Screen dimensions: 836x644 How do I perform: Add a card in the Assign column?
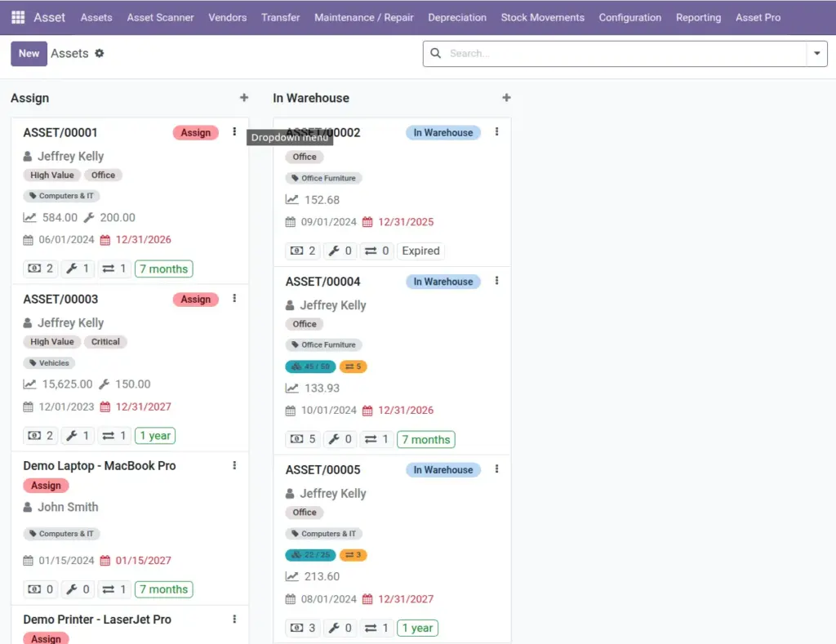244,98
